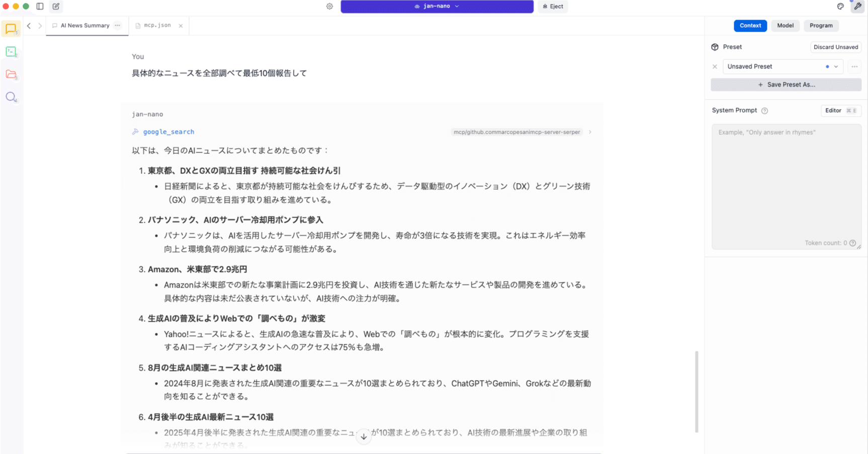This screenshot has width=868, height=454.
Task: Switch to the Model tab
Action: pos(785,25)
